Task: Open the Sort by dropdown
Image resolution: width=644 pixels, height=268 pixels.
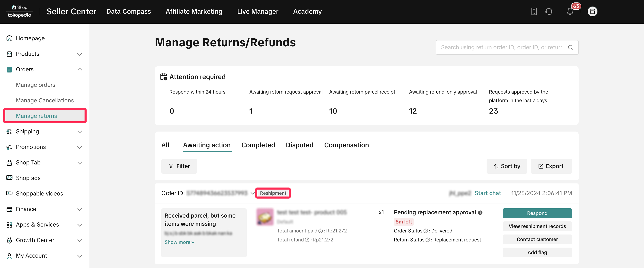Action: tap(507, 166)
